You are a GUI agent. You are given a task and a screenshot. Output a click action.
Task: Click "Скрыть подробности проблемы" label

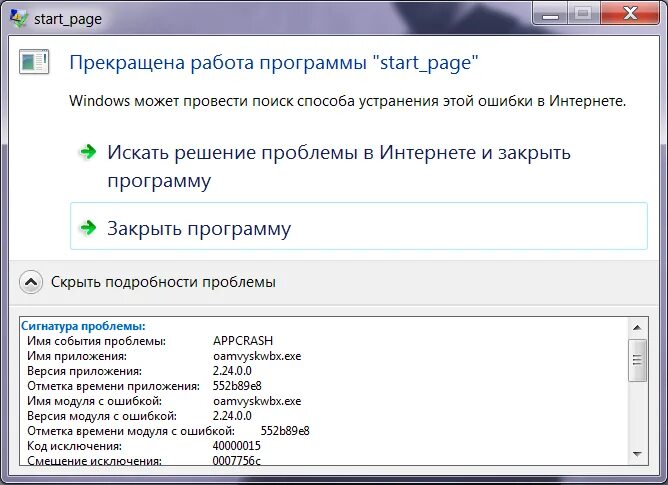point(163,282)
